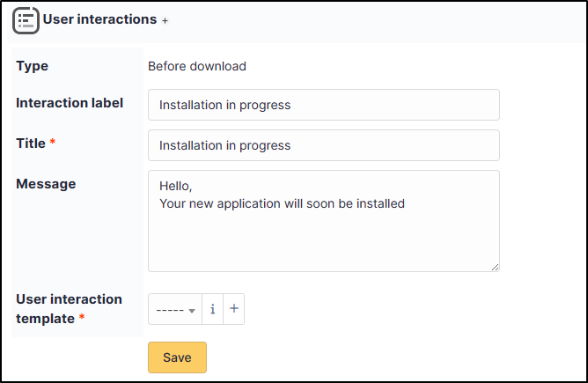Click the User interactions list icon
This screenshot has width=588, height=383.
coord(26,20)
